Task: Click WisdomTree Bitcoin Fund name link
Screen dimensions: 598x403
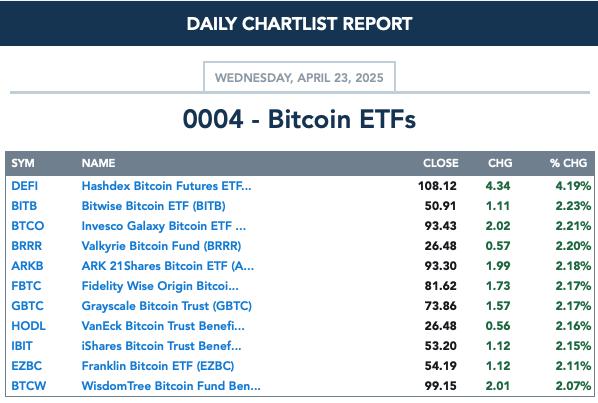Action: 171,386
